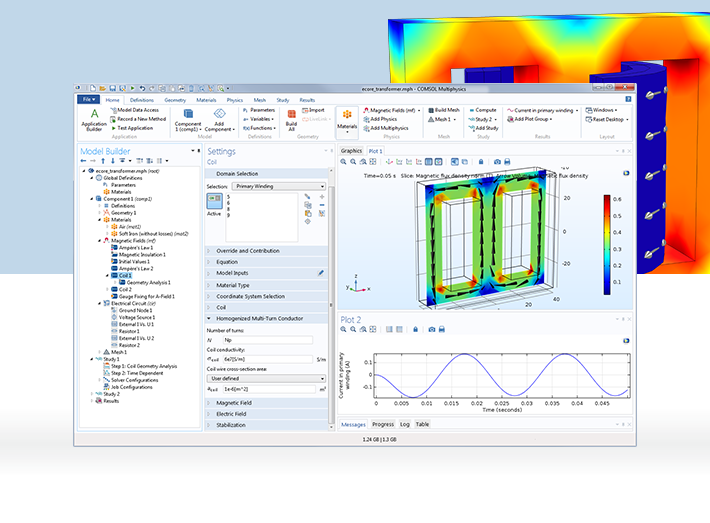
Task: Toggle the lock icon in Plot 1 toolbar
Action: coord(481,162)
